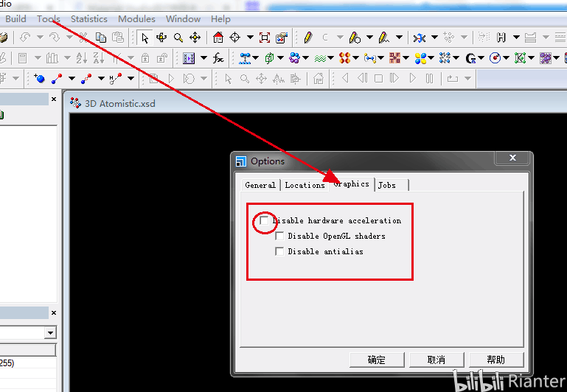Viewport: 567px width, 392px height.
Task: Select the arrow Selection tool in the toolbar
Action: (145, 38)
